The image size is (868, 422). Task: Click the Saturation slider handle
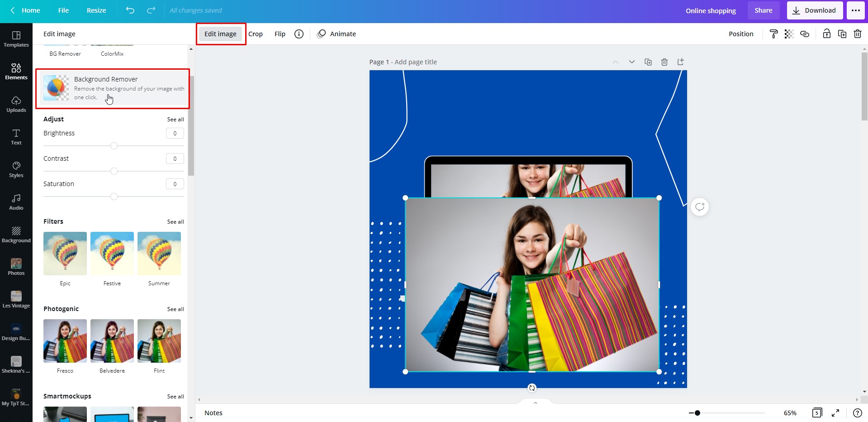[114, 197]
